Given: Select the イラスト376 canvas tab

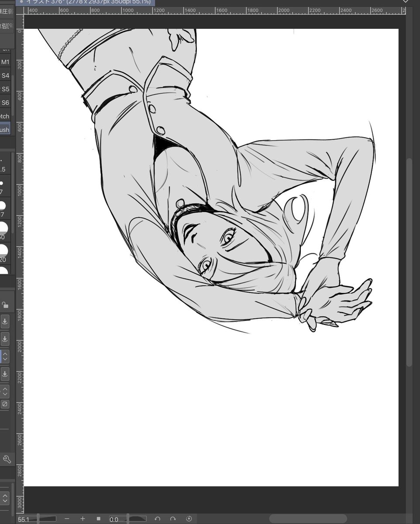Looking at the screenshot, I should [85, 3].
